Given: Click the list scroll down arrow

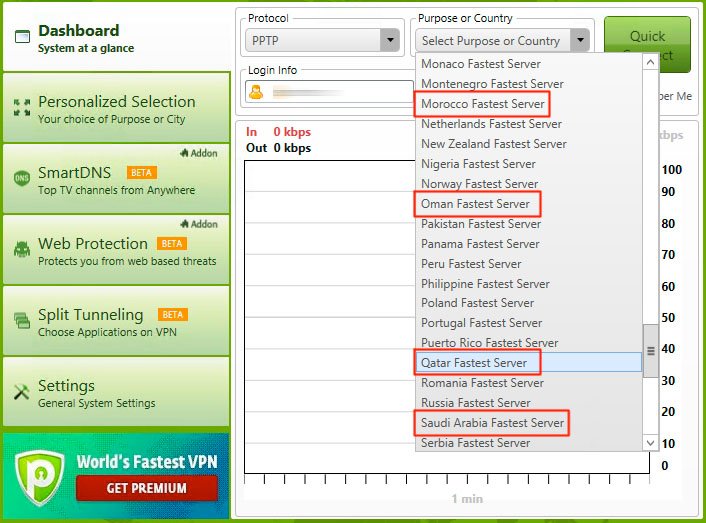Looking at the screenshot, I should [x=650, y=443].
